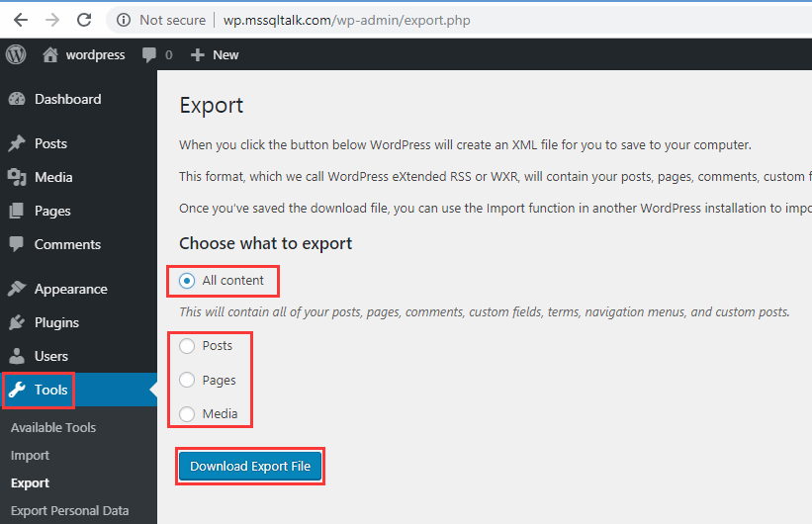Image resolution: width=812 pixels, height=524 pixels.
Task: Select the Posts radio button
Action: pyautogui.click(x=187, y=346)
